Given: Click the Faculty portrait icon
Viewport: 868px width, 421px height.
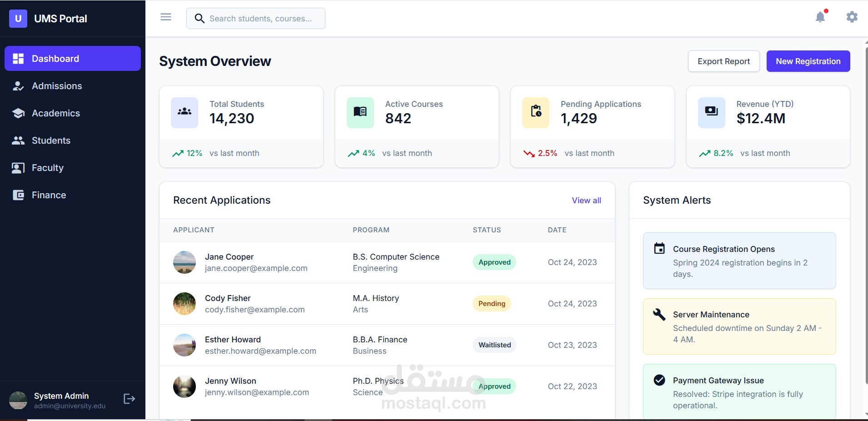Looking at the screenshot, I should point(18,168).
